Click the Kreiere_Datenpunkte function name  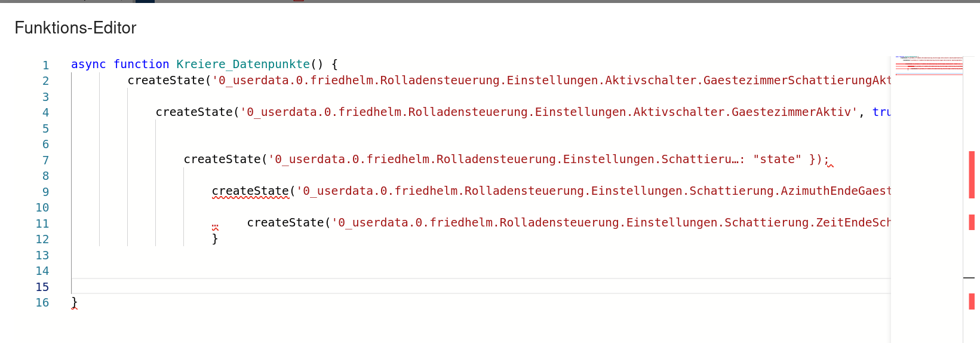243,64
